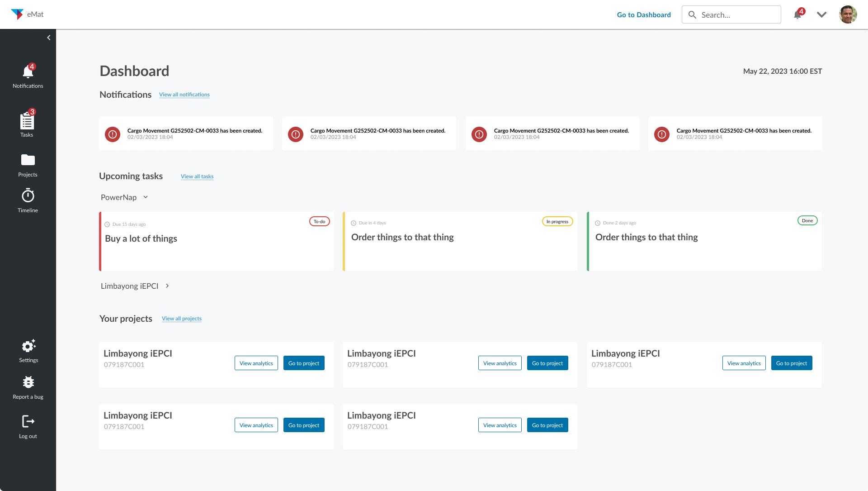View analytics for first row right project

point(744,363)
